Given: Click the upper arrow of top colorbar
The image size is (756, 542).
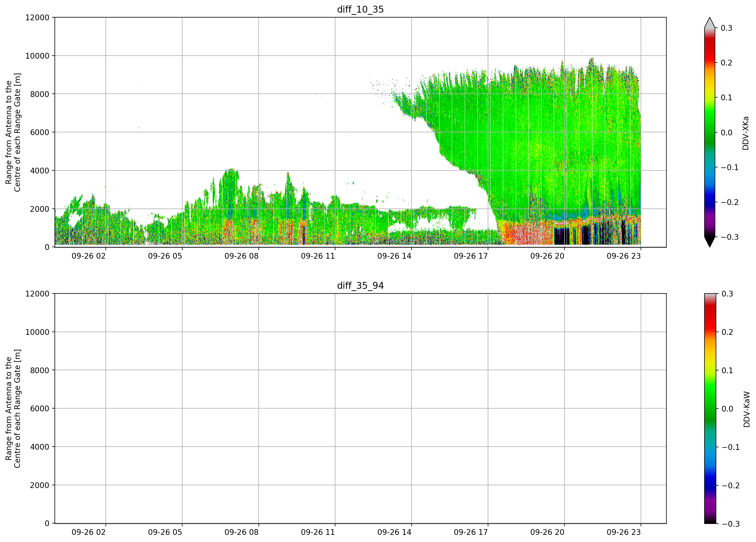Looking at the screenshot, I should tap(710, 22).
